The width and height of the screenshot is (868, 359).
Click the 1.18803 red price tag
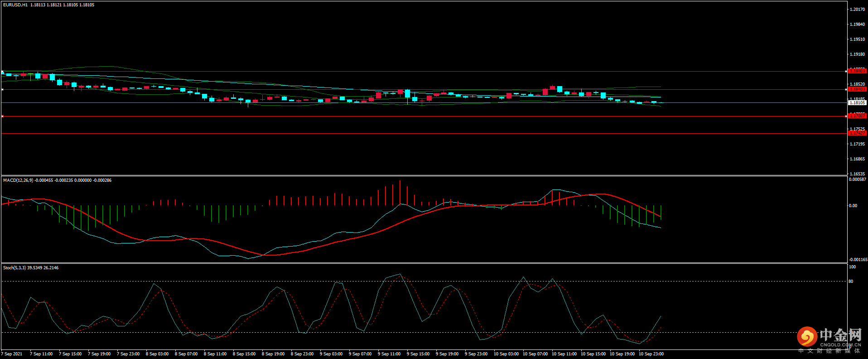[857, 71]
